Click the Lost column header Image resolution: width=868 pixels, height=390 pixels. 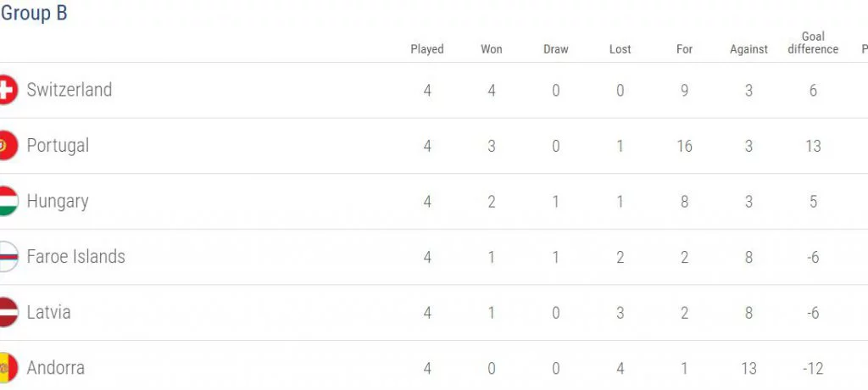[x=620, y=49]
